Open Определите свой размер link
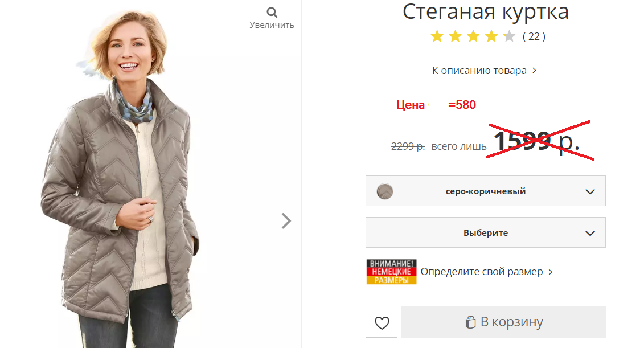644x348 pixels. coord(487,272)
